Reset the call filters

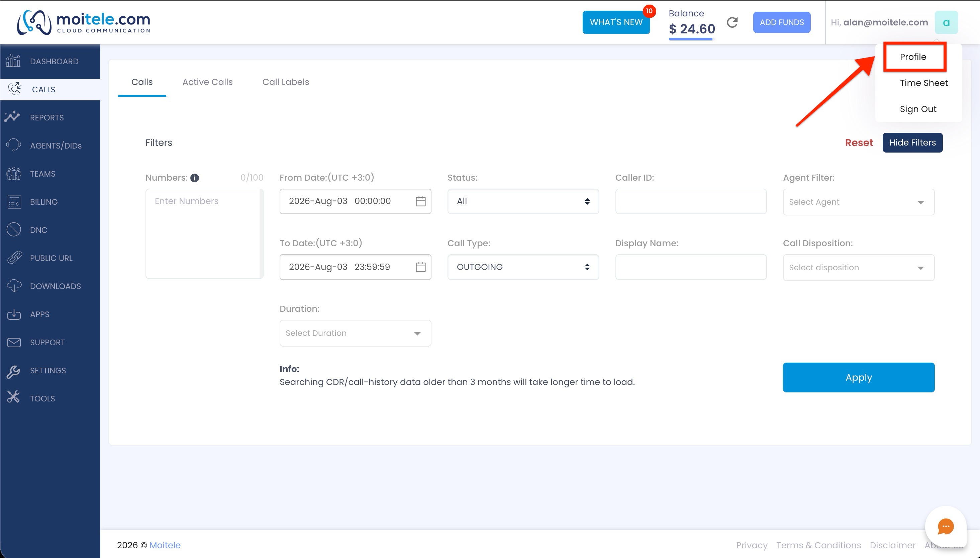[x=859, y=143]
